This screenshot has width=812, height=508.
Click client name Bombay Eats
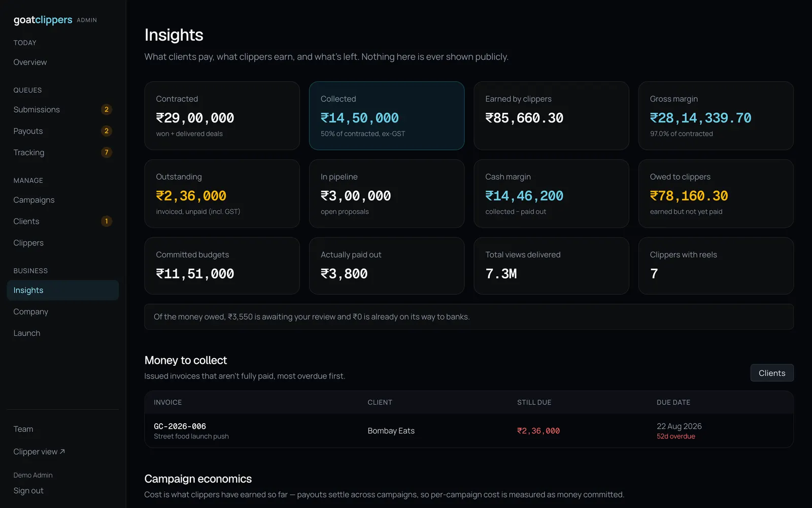pos(391,431)
